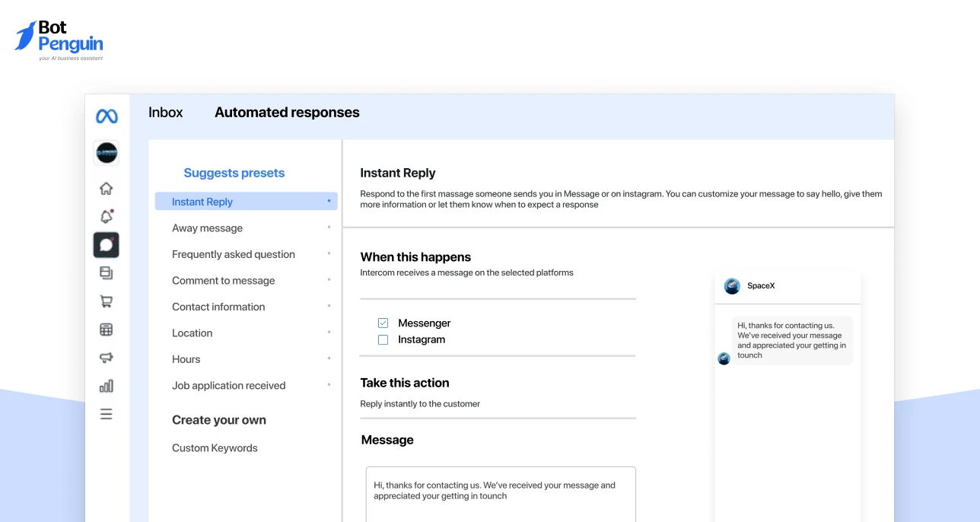This screenshot has width=980, height=522.
Task: Open the profile avatar in sidebar
Action: pos(107,153)
